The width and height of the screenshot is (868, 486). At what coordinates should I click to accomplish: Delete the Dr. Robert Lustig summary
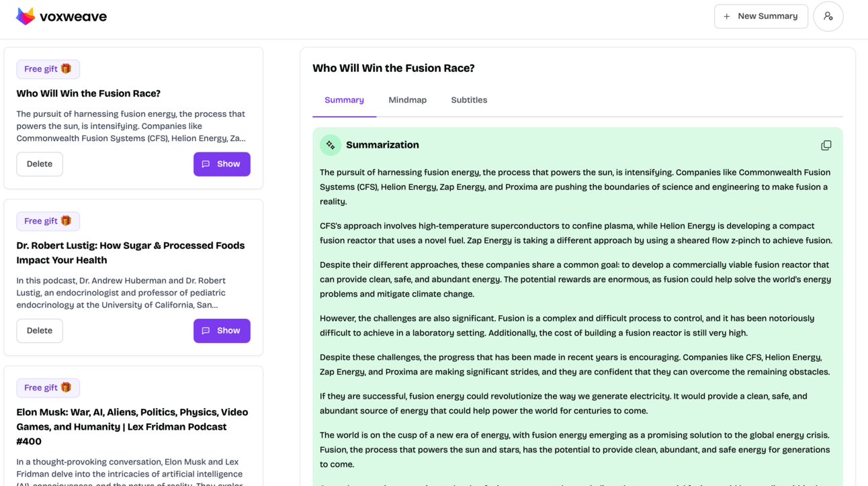40,330
